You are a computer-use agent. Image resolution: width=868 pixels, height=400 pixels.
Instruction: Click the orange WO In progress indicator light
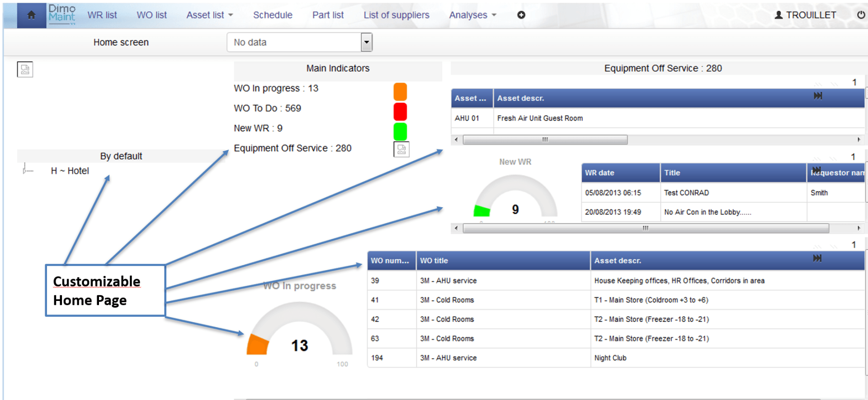(x=400, y=91)
